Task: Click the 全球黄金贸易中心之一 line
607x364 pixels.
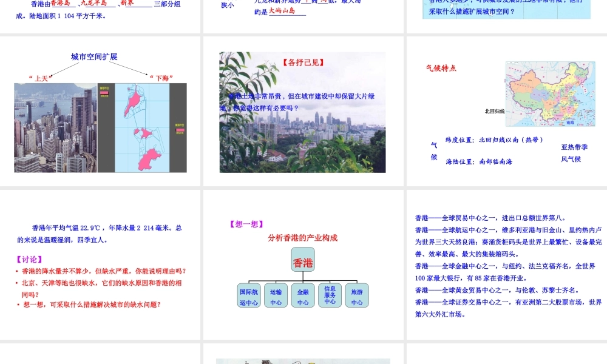Action: pos(498,290)
